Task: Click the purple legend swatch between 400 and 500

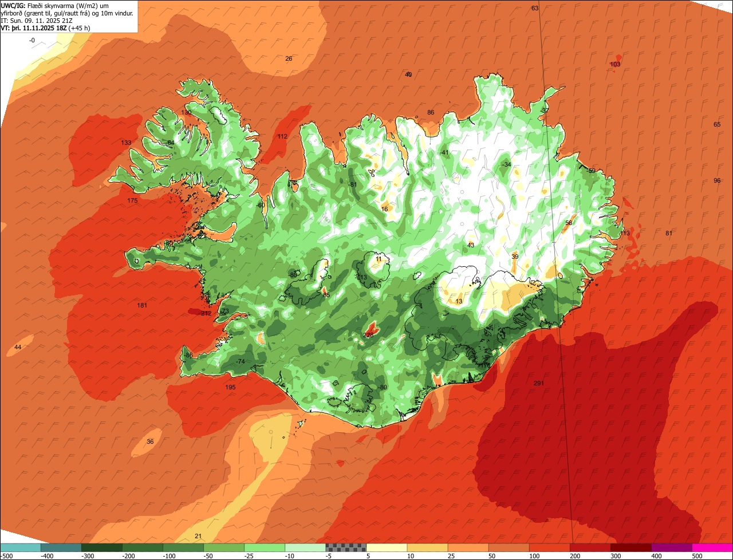Action: click(672, 547)
